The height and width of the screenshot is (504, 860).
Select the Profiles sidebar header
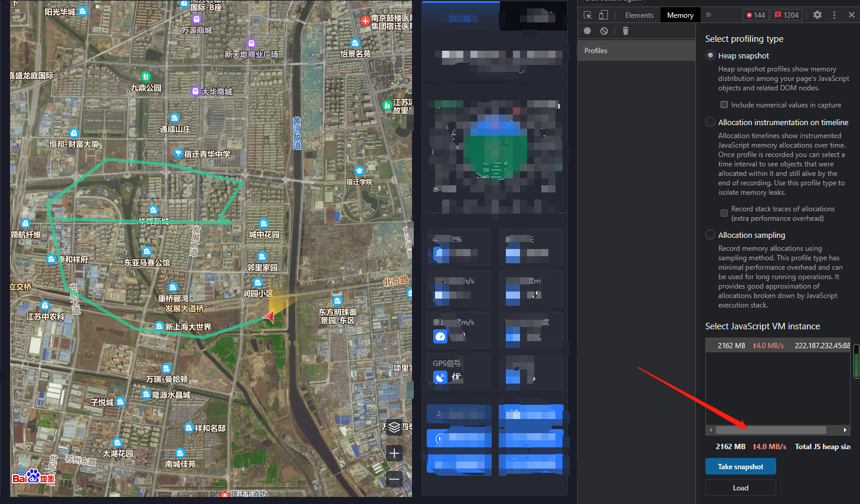tap(636, 51)
